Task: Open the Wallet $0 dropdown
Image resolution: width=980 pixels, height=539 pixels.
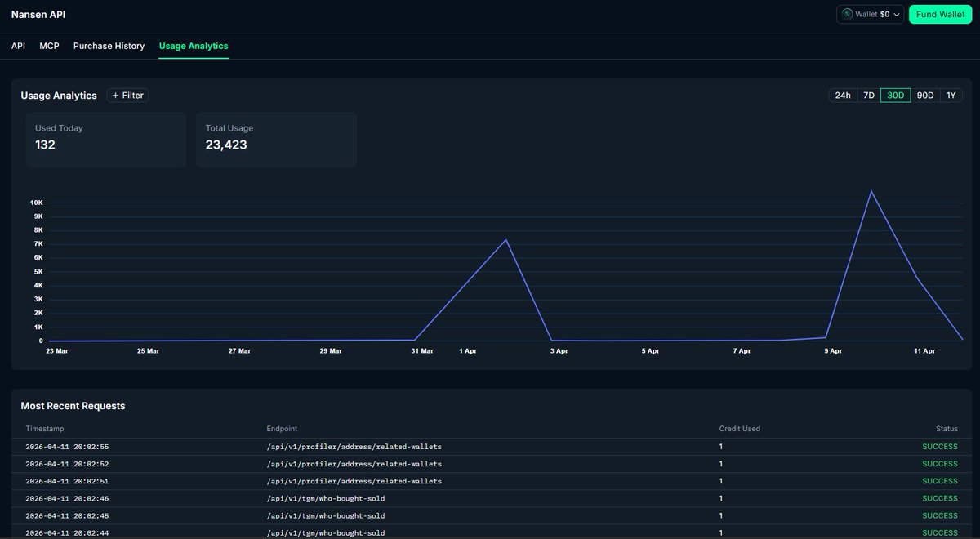Action: (x=871, y=14)
